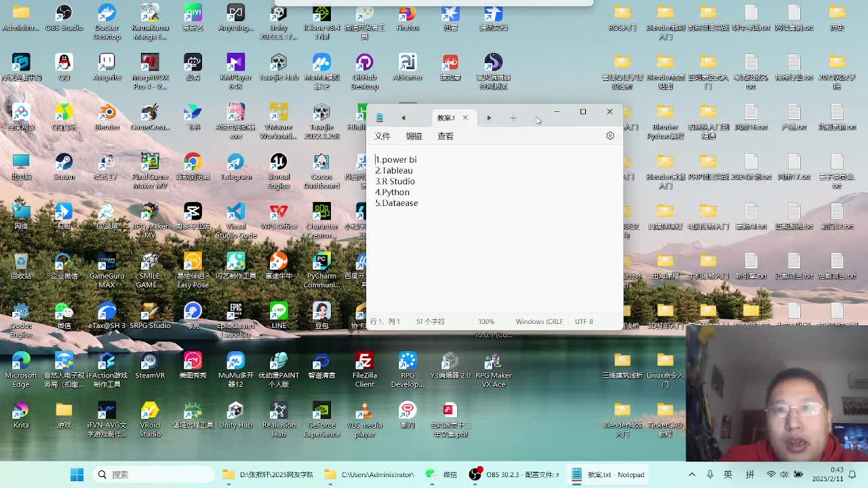The image size is (868, 488).
Task: Open Telegram desktop shortcut
Action: (x=235, y=166)
